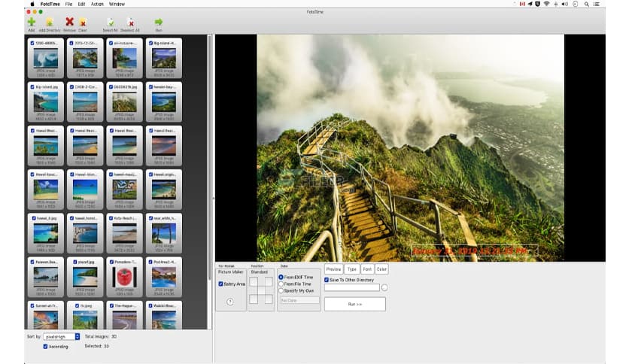Screen dimensions: 629x364
Task: Open the Apple menu
Action: pos(32,4)
